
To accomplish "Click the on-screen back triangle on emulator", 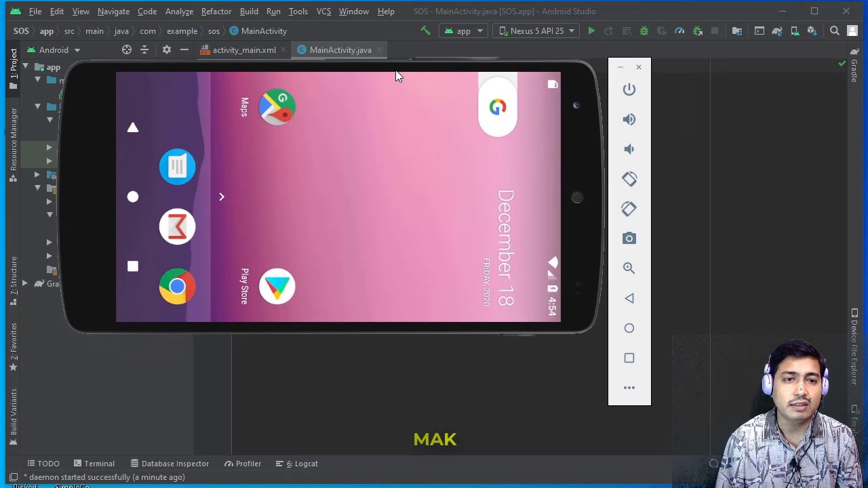I will [133, 127].
